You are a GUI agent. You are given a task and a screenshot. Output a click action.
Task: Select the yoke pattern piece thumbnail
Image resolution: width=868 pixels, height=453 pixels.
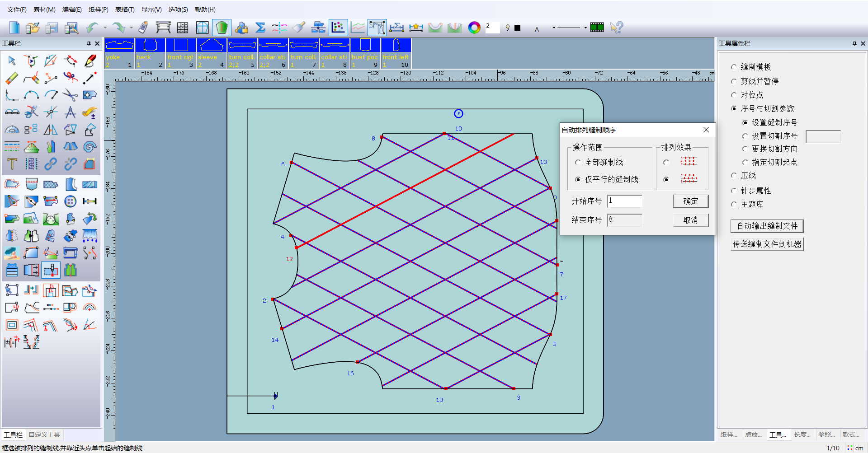(x=119, y=53)
